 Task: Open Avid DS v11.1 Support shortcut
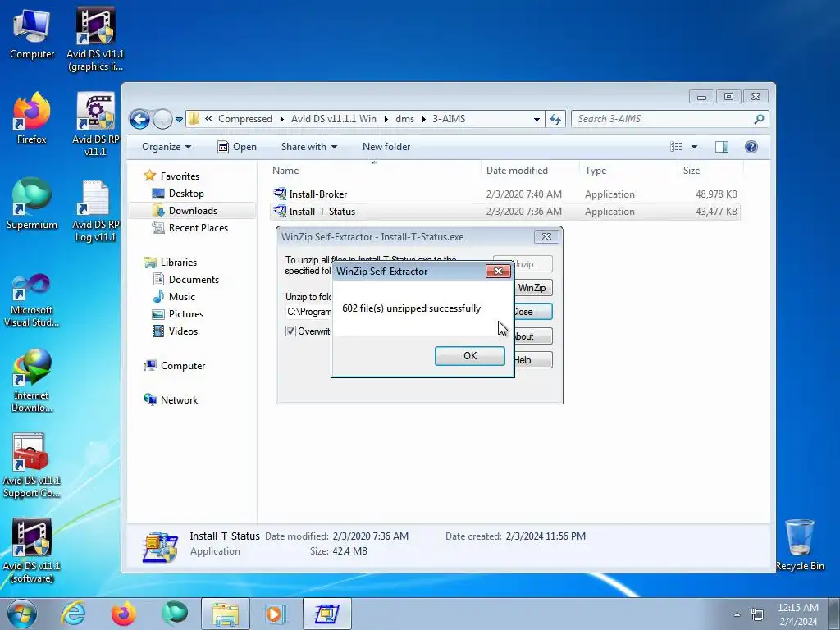click(32, 466)
